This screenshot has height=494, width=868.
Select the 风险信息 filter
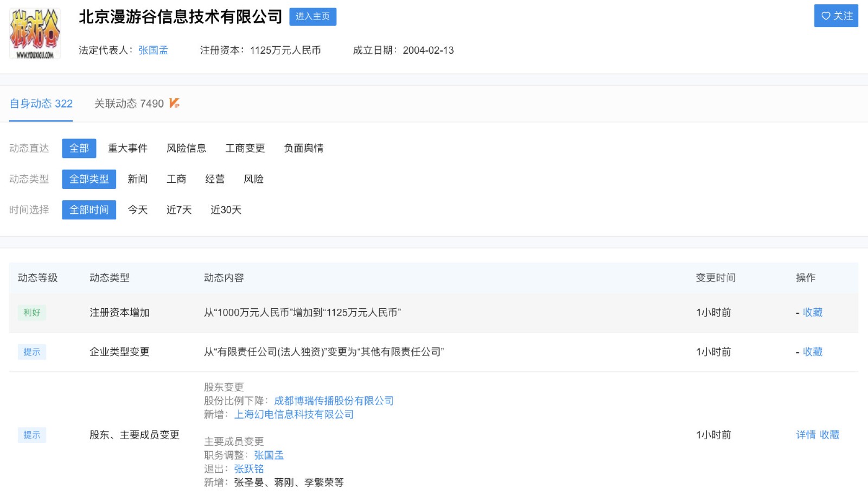click(187, 148)
